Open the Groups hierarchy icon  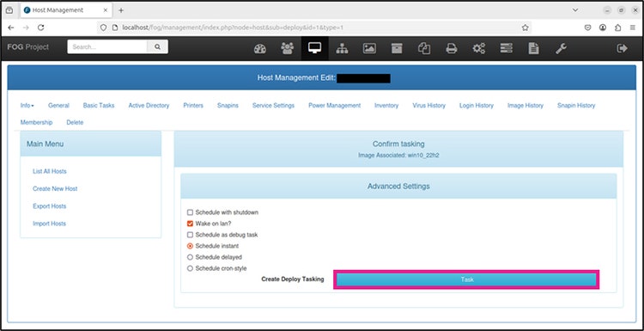click(342, 48)
